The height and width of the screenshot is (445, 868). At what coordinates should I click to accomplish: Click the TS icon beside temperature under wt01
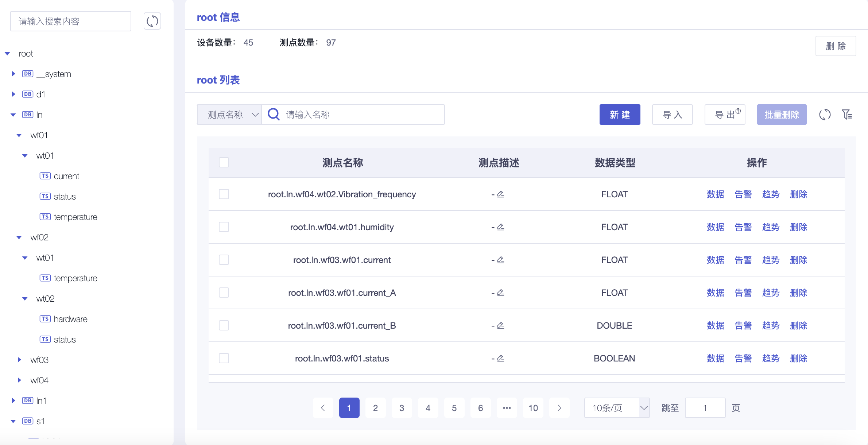[45, 216]
